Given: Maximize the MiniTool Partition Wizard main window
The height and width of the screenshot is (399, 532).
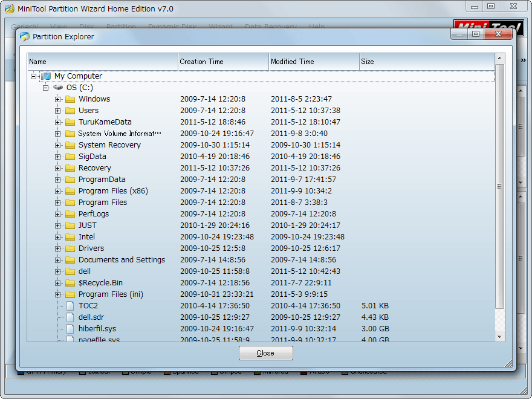Looking at the screenshot, I should click(491, 6).
